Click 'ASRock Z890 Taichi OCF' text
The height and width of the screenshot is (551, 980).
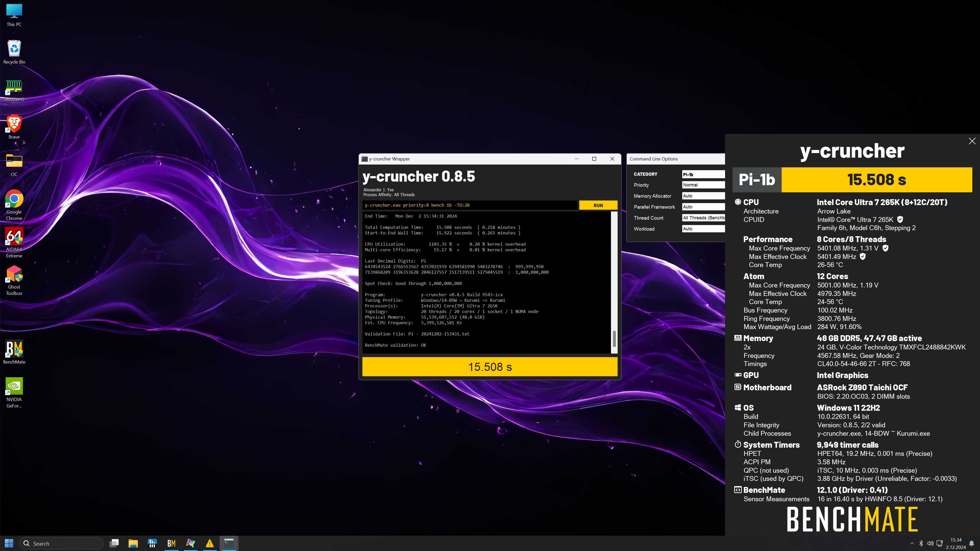(862, 387)
